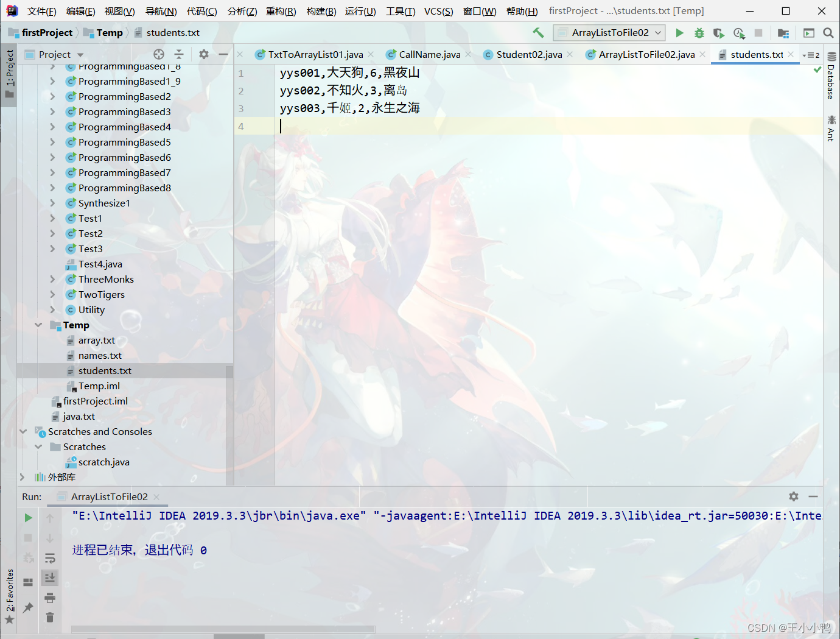Open the Ant tool window

[x=831, y=128]
